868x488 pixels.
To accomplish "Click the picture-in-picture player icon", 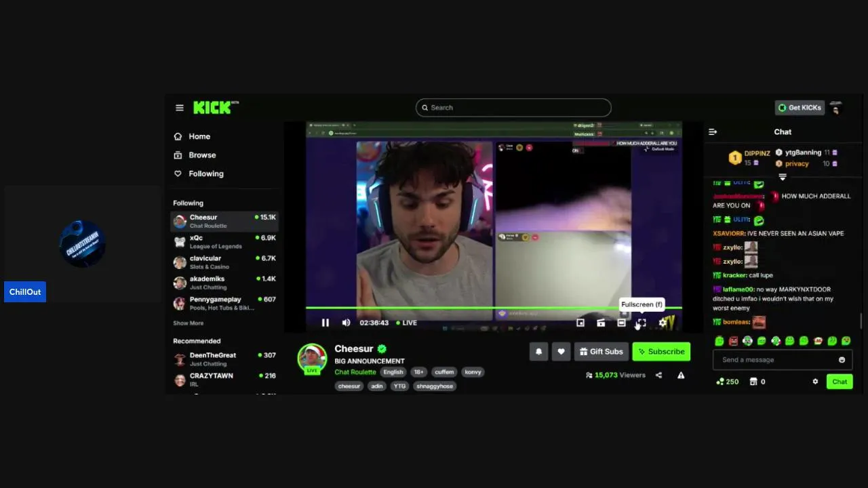I will tap(580, 323).
